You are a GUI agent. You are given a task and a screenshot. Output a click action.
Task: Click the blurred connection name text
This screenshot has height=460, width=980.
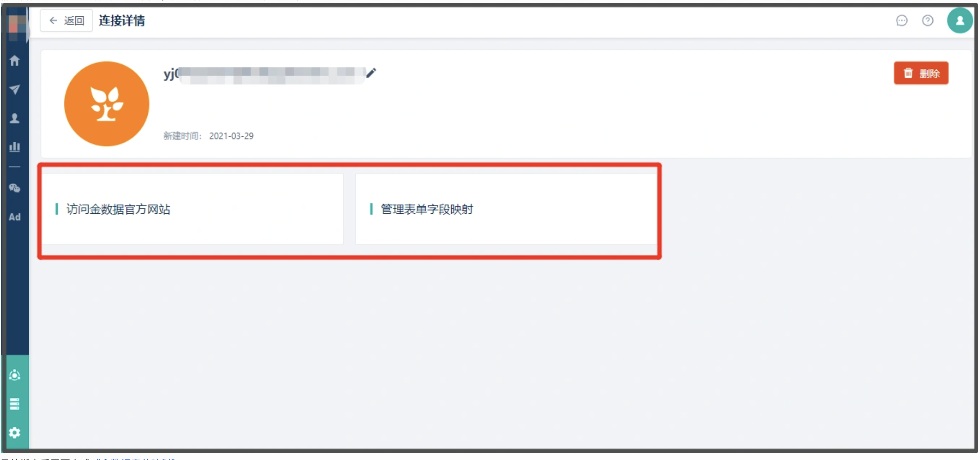[264, 75]
